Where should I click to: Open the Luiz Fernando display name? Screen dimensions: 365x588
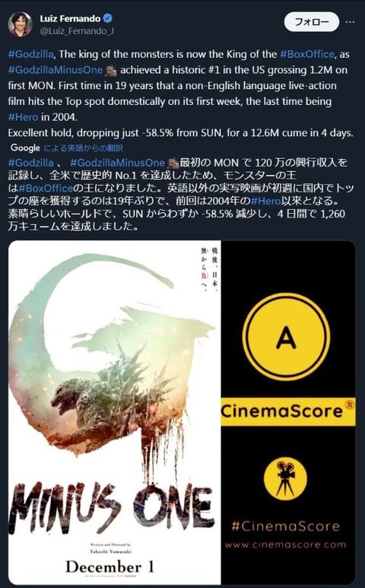pyautogui.click(x=70, y=18)
